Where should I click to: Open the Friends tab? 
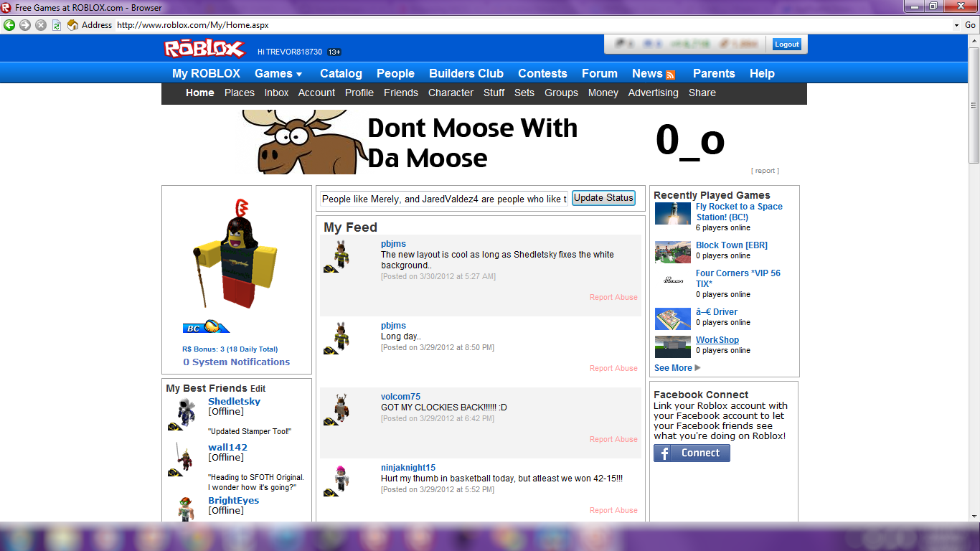[401, 93]
